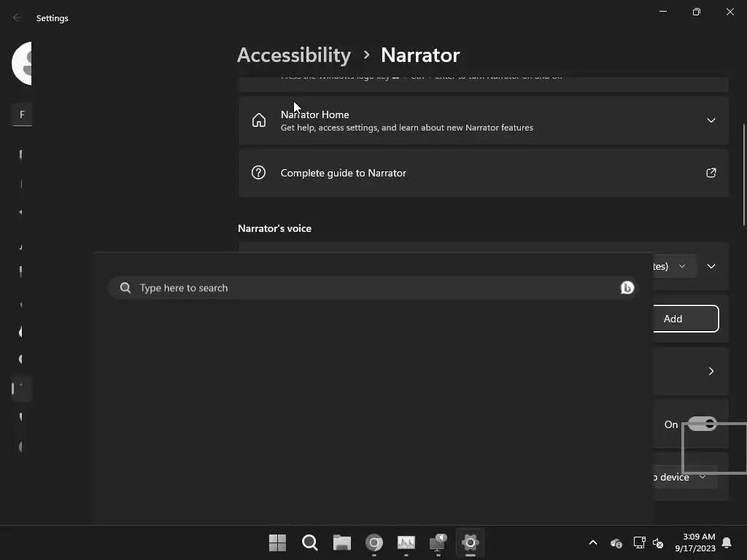Open the performance monitor taskbar app

pos(406,542)
